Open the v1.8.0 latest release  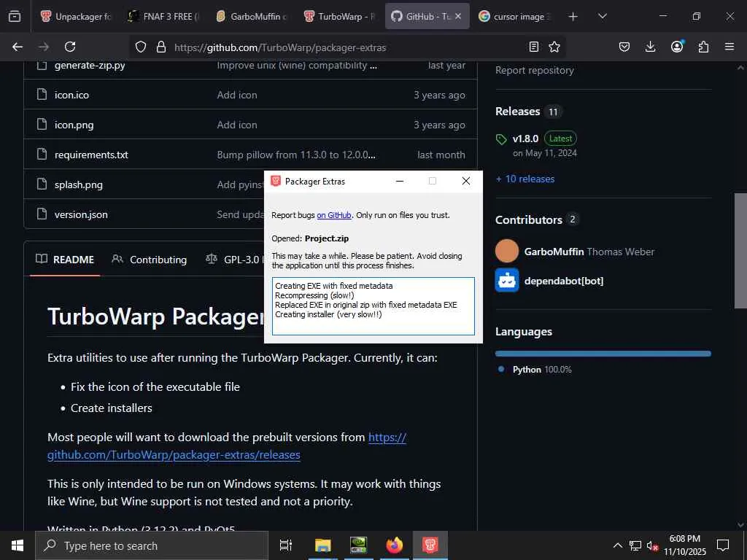click(525, 139)
